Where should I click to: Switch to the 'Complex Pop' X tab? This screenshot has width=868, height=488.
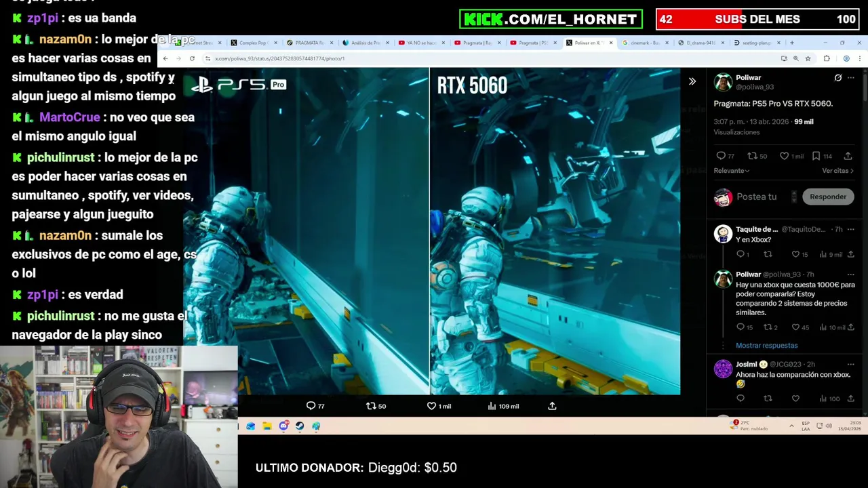point(254,43)
